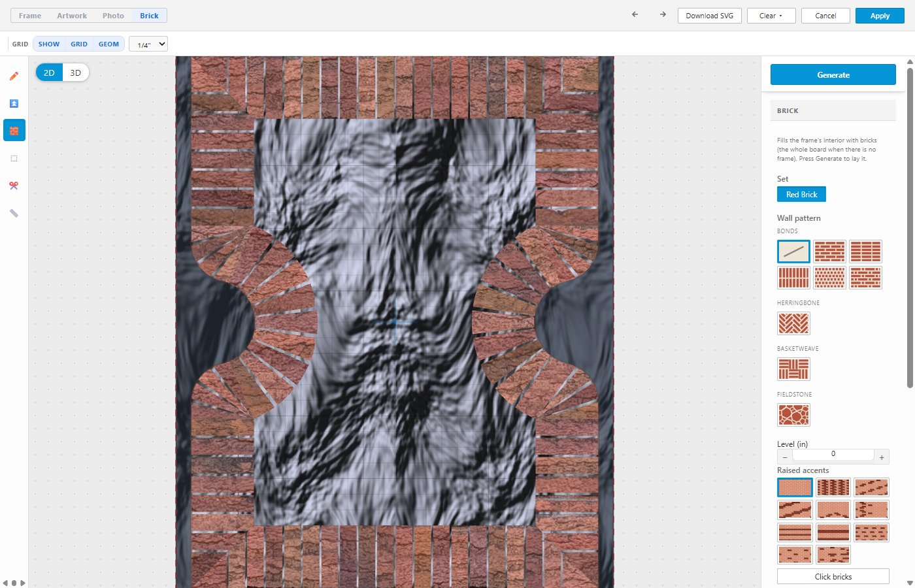Select the small-brick dotted bond pattern
The image size is (915, 588).
click(829, 278)
